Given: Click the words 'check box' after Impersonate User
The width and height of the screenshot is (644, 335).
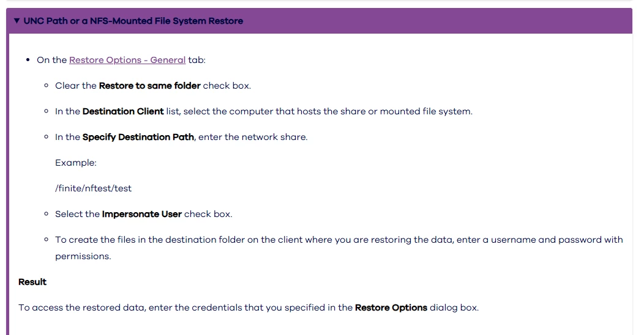Looking at the screenshot, I should (207, 214).
